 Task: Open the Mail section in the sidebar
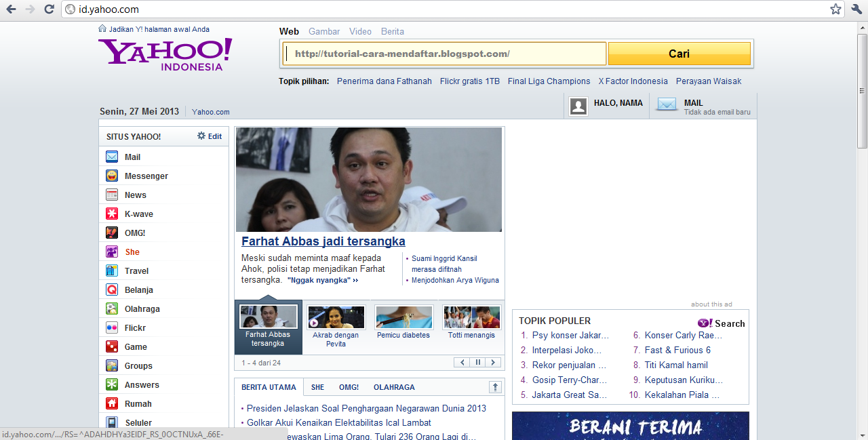tap(134, 157)
